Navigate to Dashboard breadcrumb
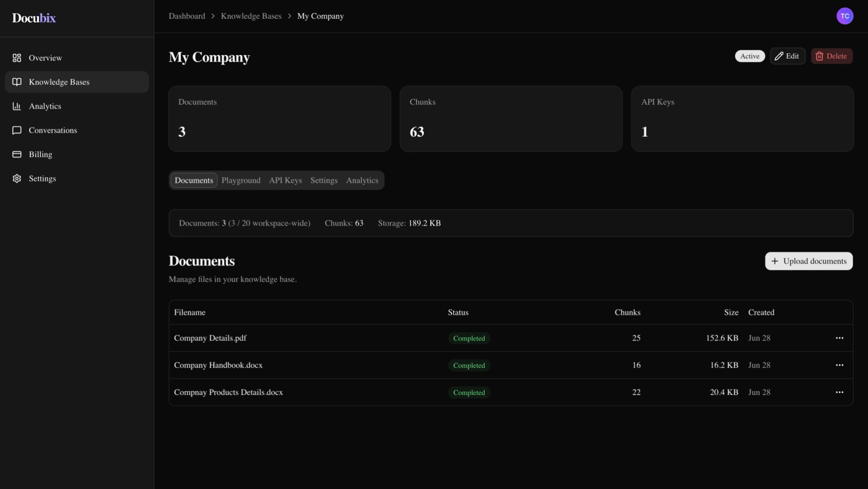The width and height of the screenshot is (868, 489). pyautogui.click(x=187, y=16)
